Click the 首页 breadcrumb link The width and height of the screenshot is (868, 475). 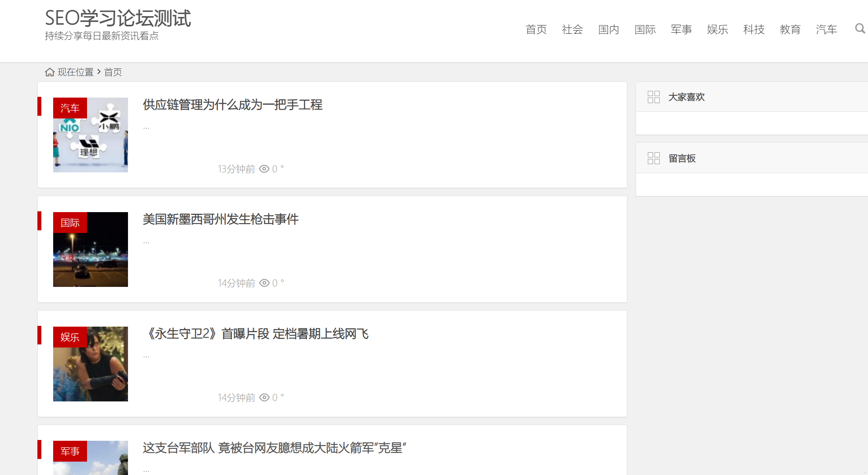click(x=113, y=72)
